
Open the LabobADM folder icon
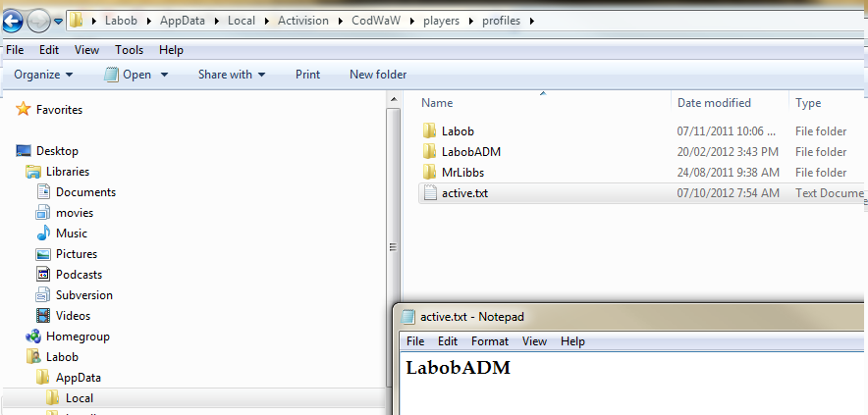click(429, 152)
